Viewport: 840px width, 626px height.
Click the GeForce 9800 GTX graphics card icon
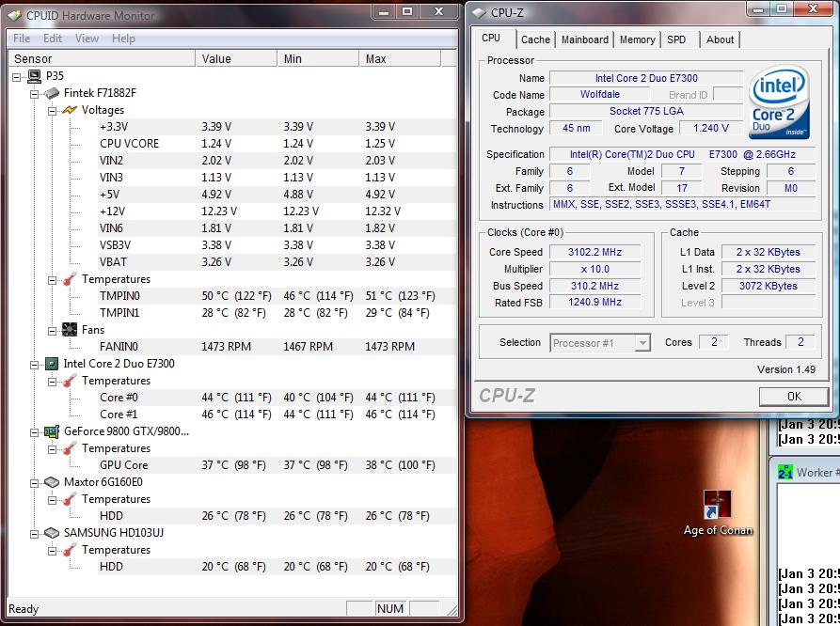tap(52, 431)
